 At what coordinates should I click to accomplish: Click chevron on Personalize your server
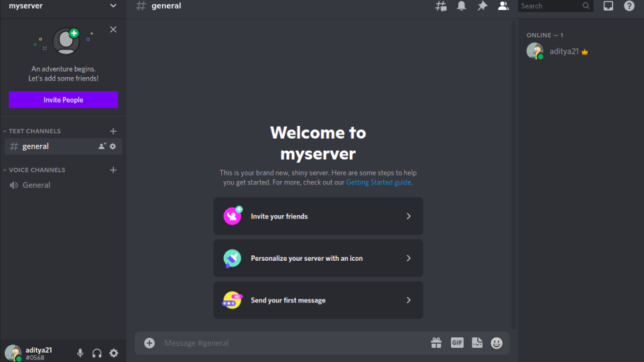[409, 258]
